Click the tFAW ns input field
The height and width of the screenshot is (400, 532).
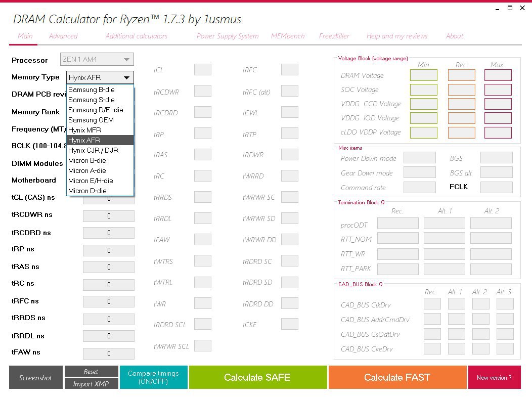click(x=109, y=353)
